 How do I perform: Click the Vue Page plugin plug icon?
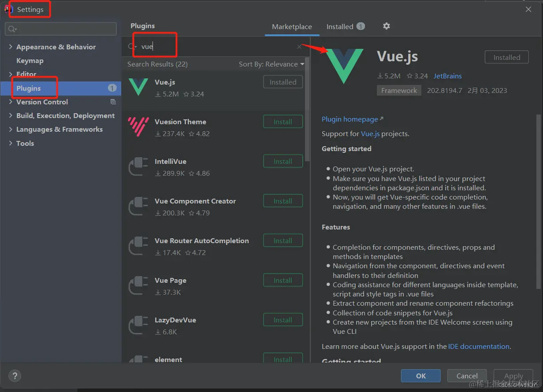[138, 285]
